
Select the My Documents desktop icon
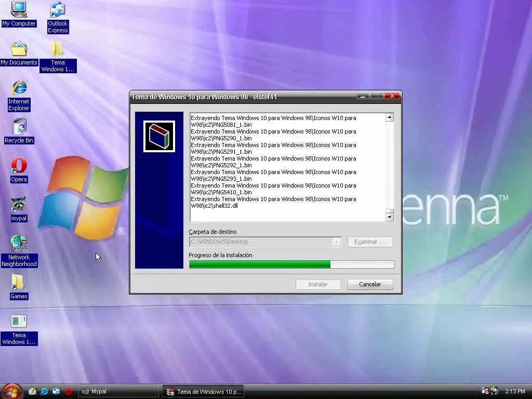click(19, 54)
